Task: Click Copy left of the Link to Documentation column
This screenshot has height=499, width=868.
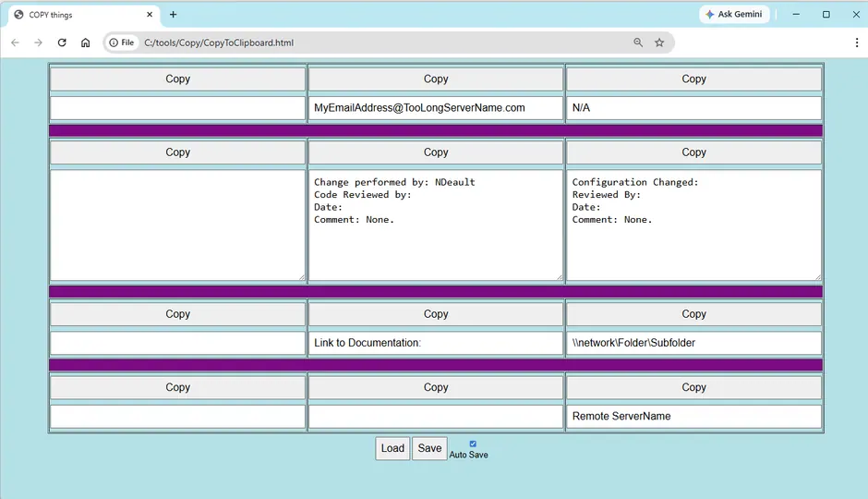Action: [x=177, y=314]
